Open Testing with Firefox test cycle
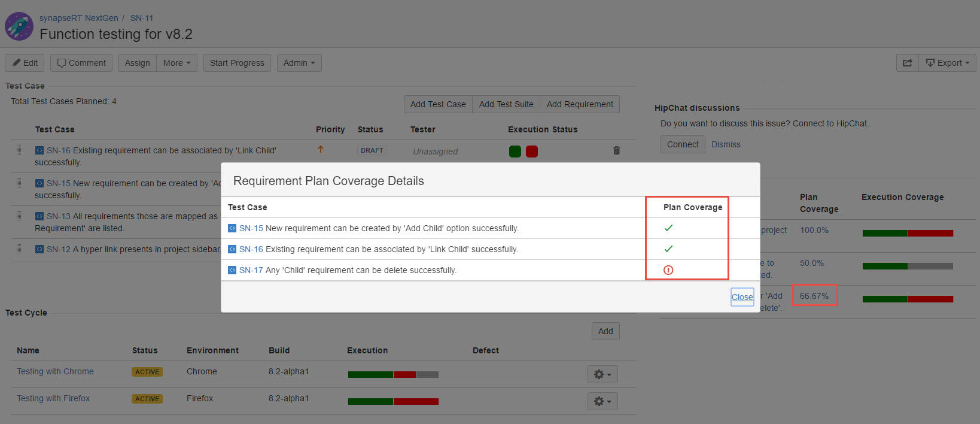 (53, 398)
